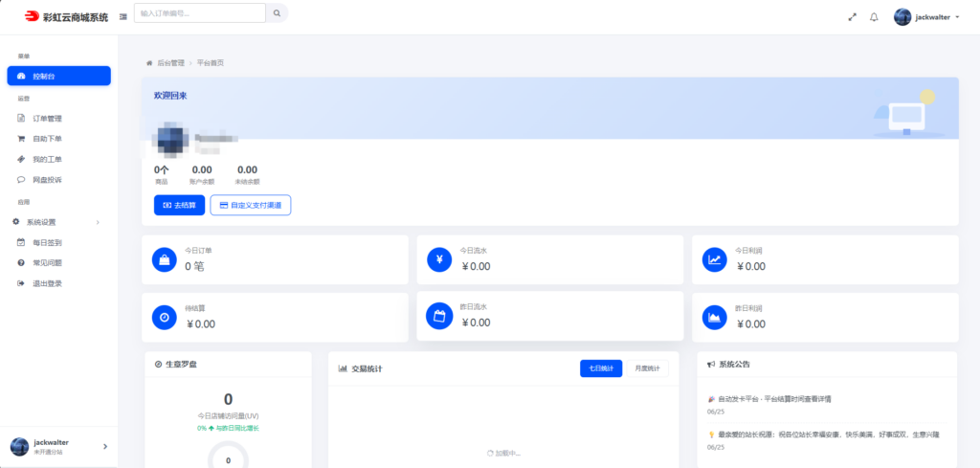The width and height of the screenshot is (980, 468).
Task: Click the 生意罗盘 compass icon
Action: point(158,364)
